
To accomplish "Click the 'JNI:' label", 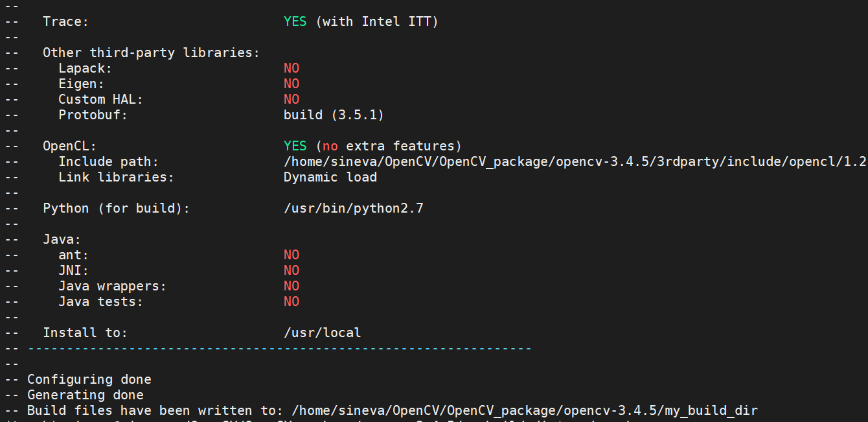I will point(74,270).
